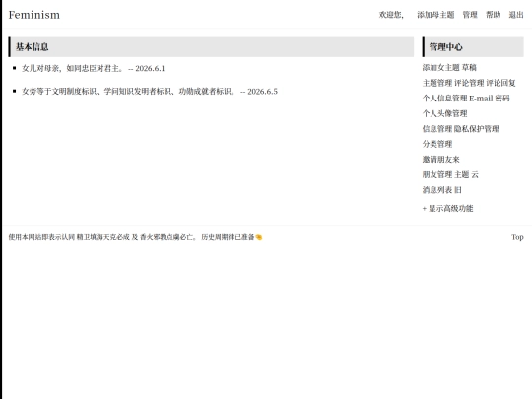Click 香火邪教点痛必亡 in the footer
532x399 pixels.
[166, 237]
